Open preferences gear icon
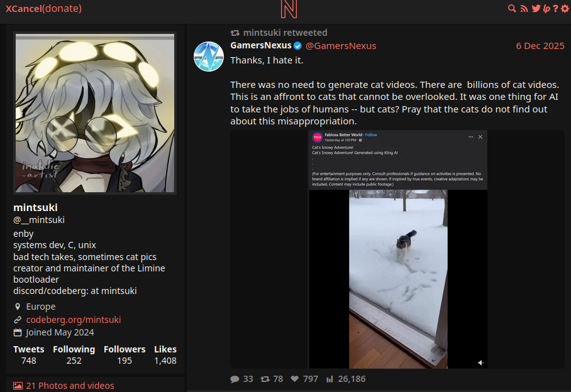571x392 pixels. point(565,8)
